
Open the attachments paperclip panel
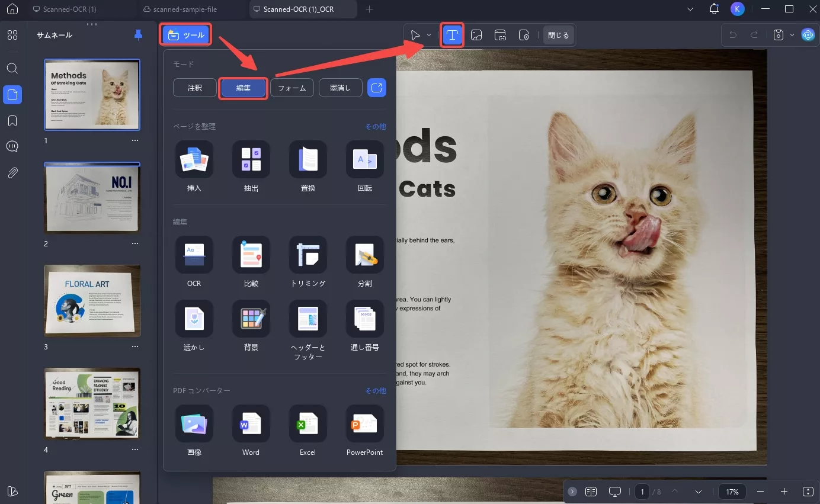click(12, 173)
